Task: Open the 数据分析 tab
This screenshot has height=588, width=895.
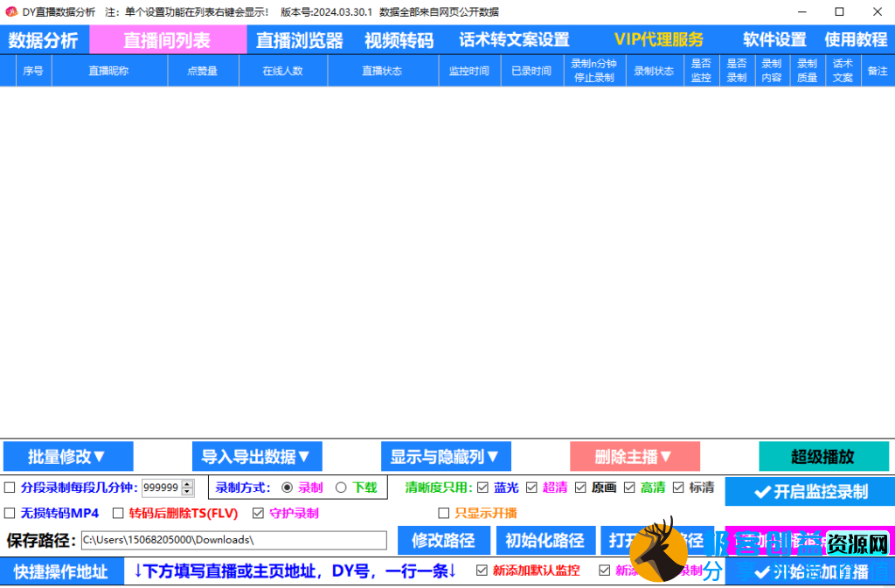Action: pos(42,39)
